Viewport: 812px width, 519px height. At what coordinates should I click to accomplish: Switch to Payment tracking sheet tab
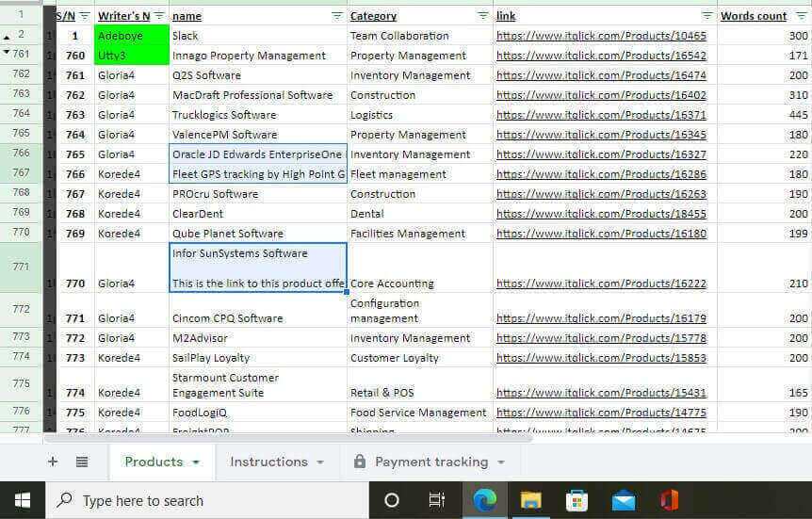(431, 462)
